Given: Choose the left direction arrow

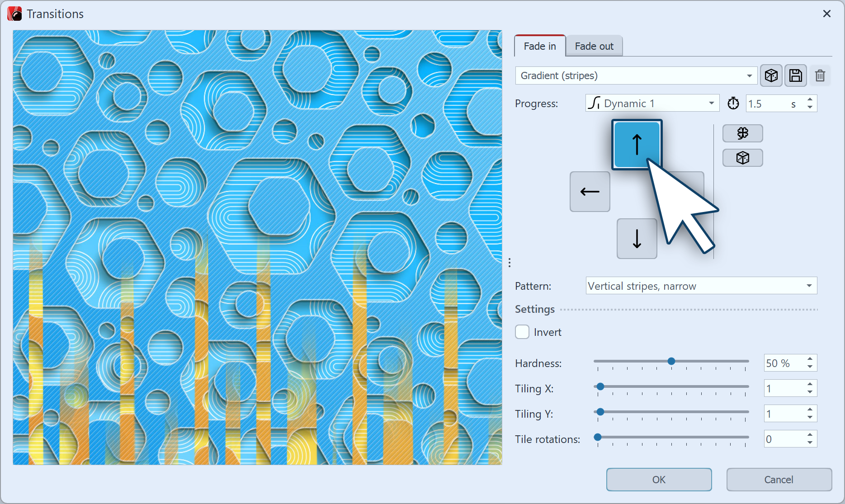Looking at the screenshot, I should click(590, 192).
